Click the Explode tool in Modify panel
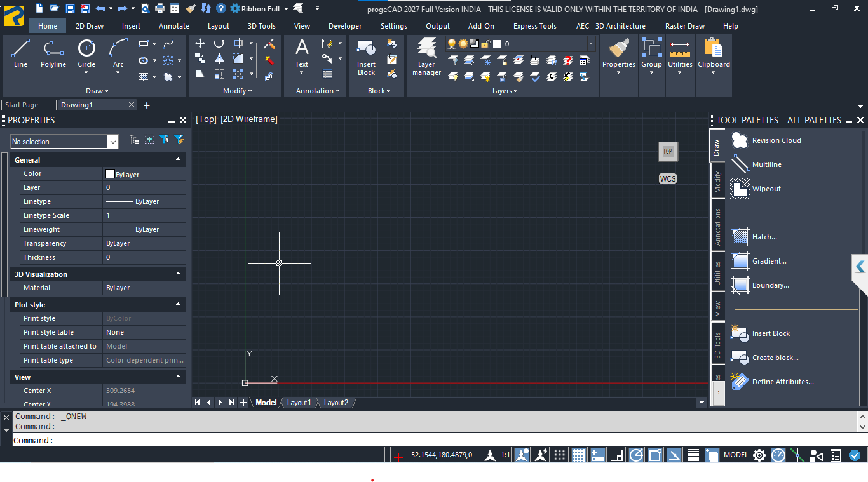868x482 pixels. [269, 60]
